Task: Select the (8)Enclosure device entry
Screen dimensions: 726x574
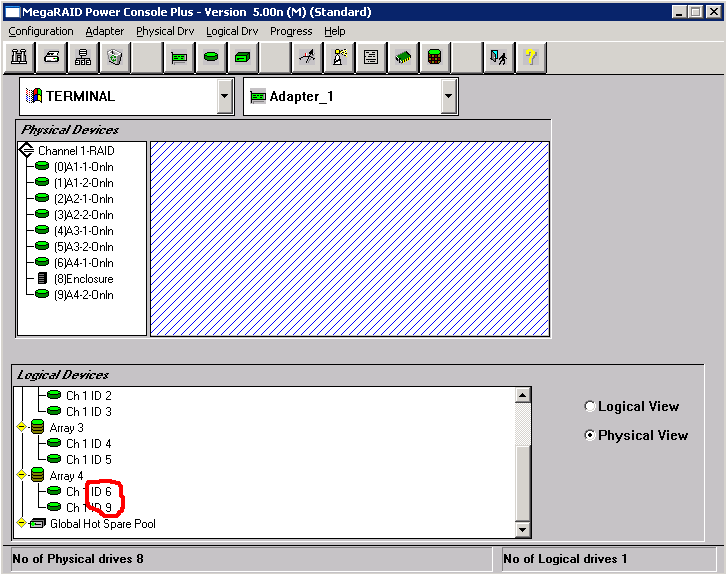Action: tap(83, 279)
